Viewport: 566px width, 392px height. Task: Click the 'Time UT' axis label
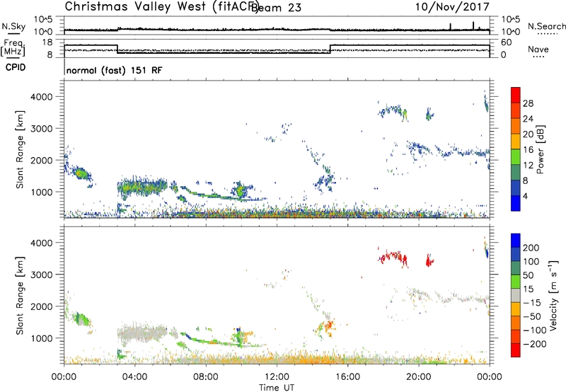276,388
